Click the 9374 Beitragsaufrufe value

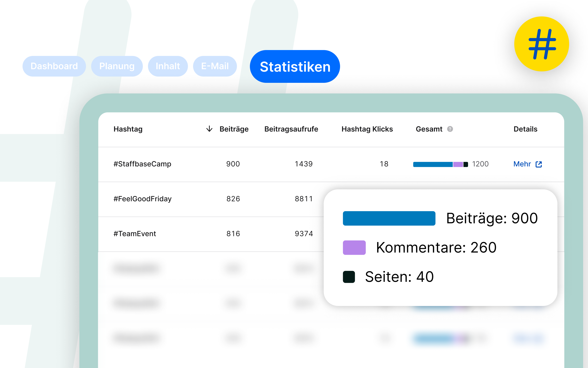tap(304, 234)
